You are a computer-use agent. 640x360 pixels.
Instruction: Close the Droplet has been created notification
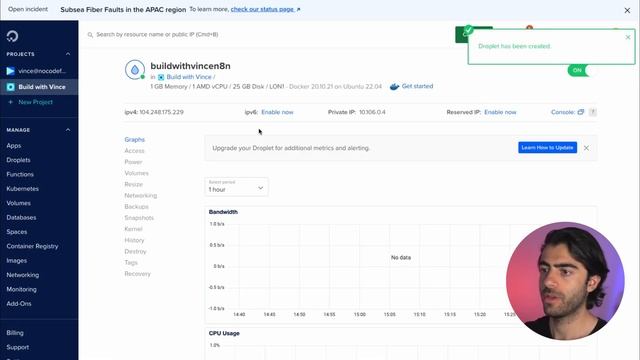628,37
